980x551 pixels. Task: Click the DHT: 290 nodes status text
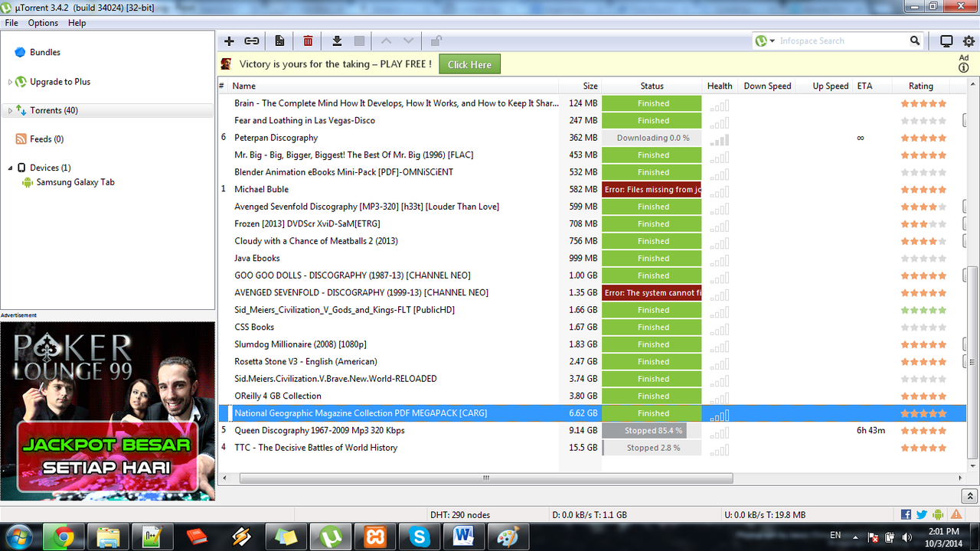460,515
